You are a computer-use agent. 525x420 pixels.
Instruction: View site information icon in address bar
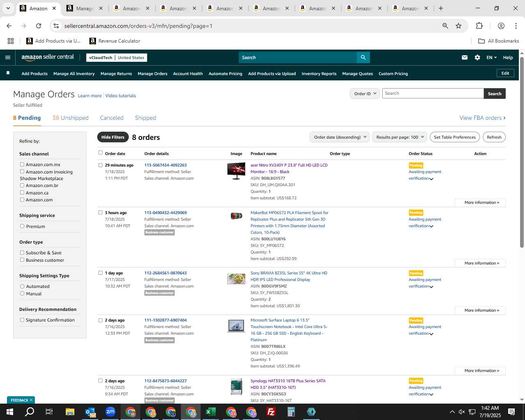point(56,26)
